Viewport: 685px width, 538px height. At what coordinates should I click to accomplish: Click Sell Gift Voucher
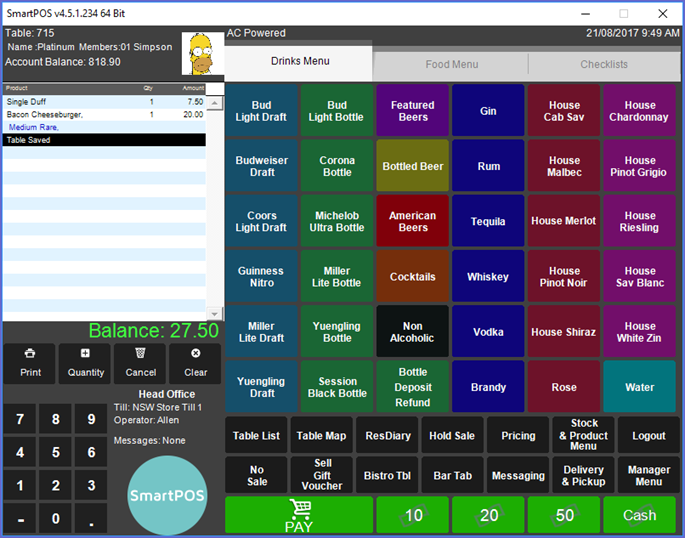click(322, 475)
